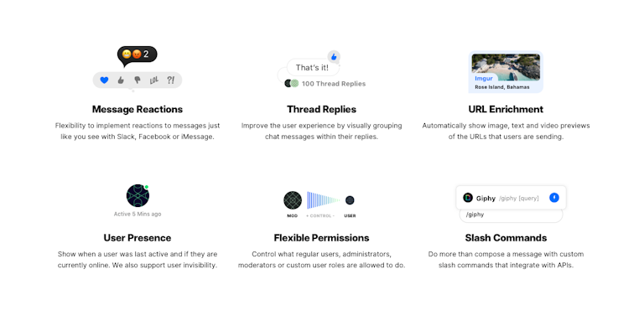The height and width of the screenshot is (321, 644).
Task: Choose the LOL reaction
Action: click(x=154, y=80)
